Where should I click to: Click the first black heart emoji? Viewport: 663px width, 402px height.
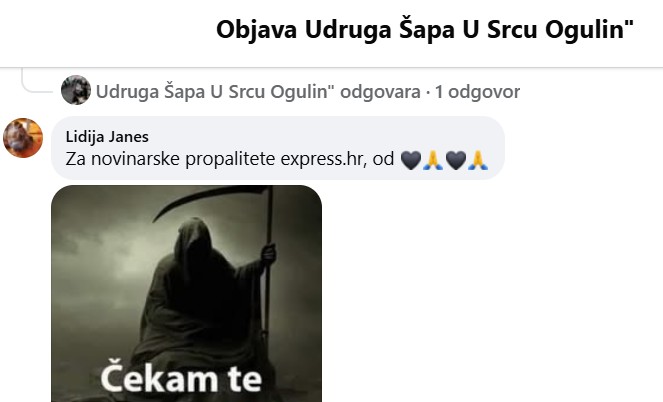pyautogui.click(x=411, y=160)
